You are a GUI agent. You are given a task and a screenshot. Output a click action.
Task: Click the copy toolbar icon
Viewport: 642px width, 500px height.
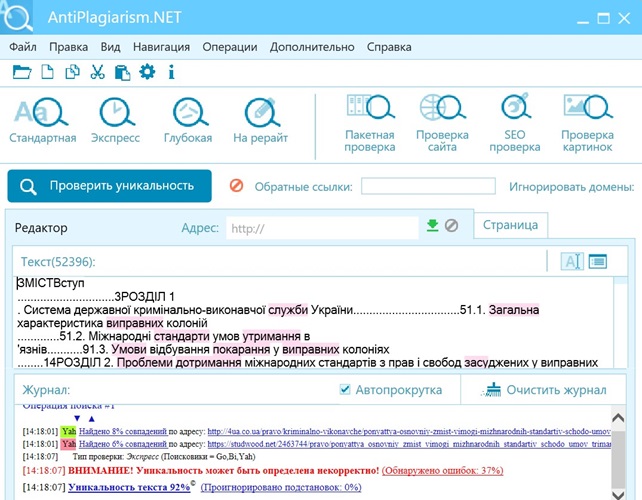(x=72, y=72)
